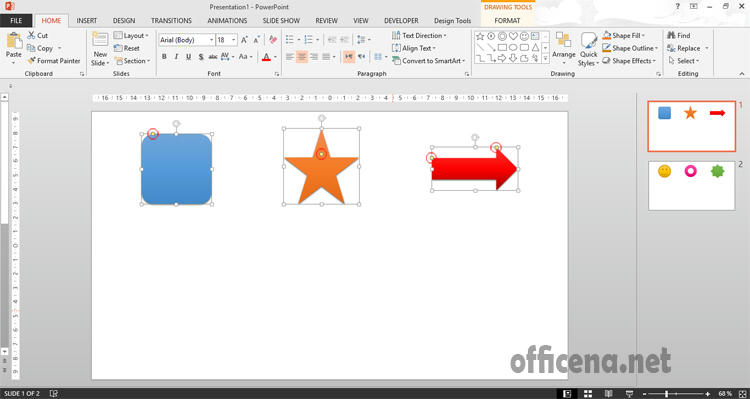
Task: Open the font name dropdown
Action: 212,40
